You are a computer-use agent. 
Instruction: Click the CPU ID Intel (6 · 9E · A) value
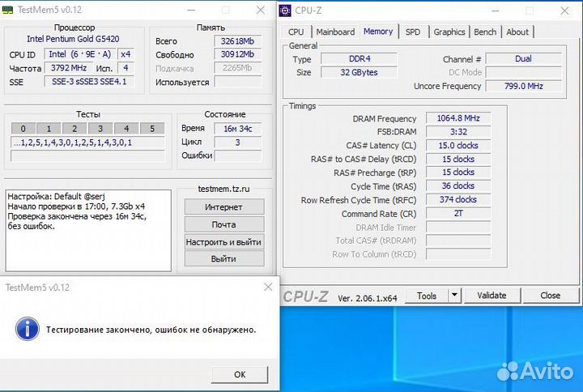pyautogui.click(x=80, y=54)
